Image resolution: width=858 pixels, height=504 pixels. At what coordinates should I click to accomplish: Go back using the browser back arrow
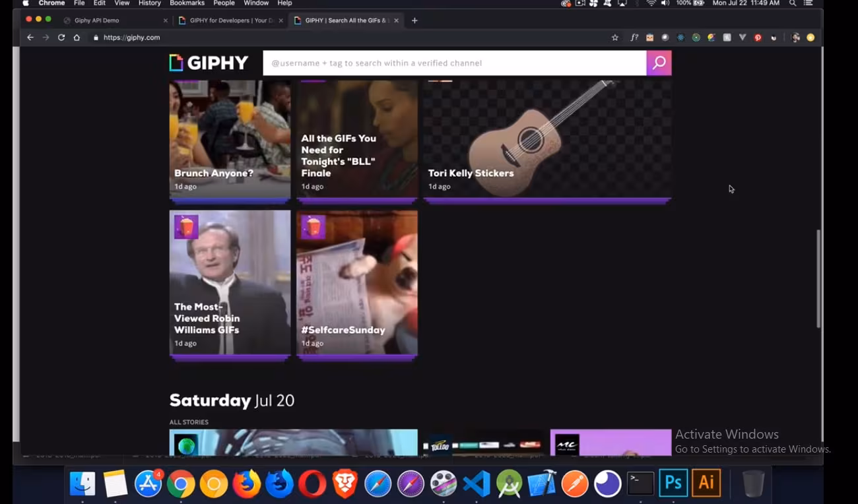(x=30, y=38)
